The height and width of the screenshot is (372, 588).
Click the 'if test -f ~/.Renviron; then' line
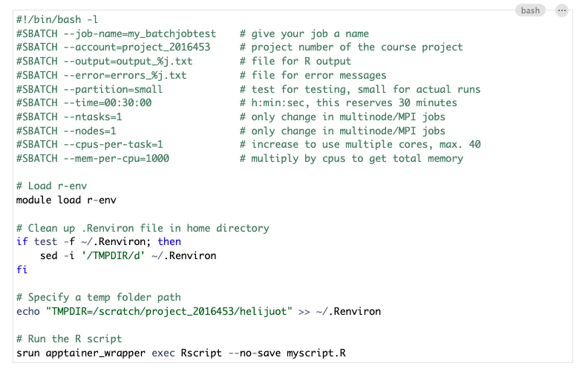click(x=98, y=241)
